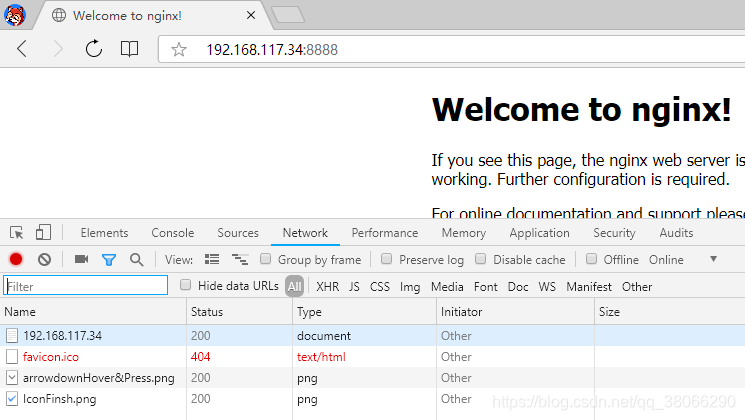Open the Performance tab
The height and width of the screenshot is (420, 745).
pyautogui.click(x=384, y=233)
